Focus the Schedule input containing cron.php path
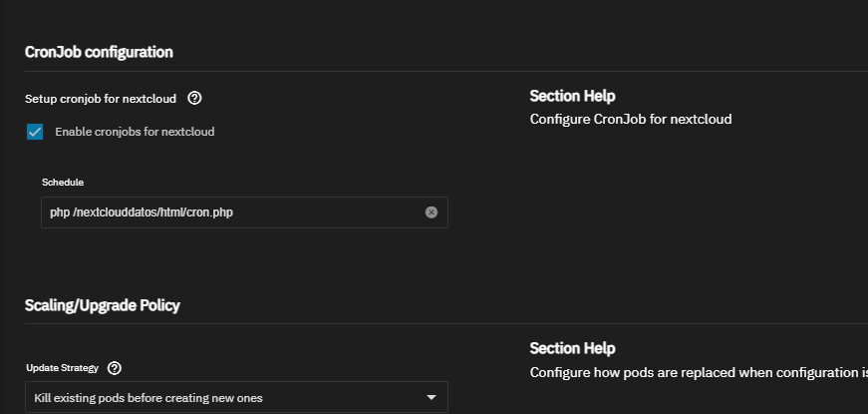The height and width of the screenshot is (414, 868). (x=244, y=212)
